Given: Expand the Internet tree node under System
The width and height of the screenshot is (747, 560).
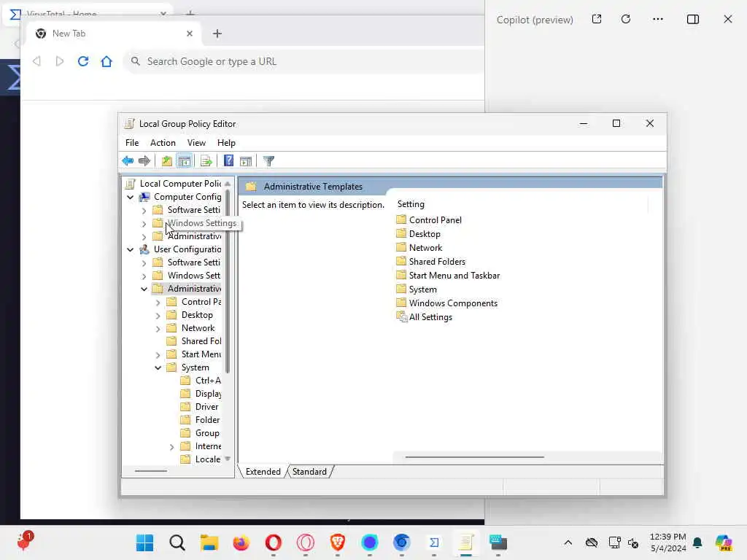Looking at the screenshot, I should coord(171,447).
